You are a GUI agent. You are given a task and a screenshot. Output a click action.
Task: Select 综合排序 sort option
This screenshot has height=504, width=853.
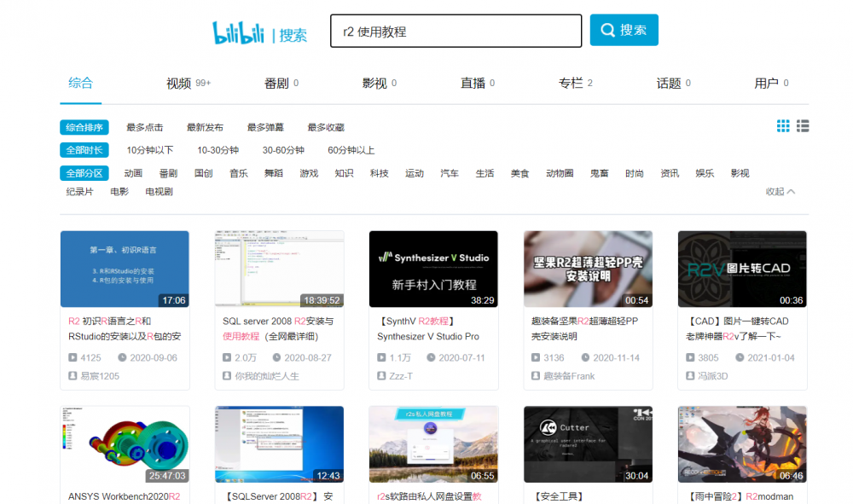[x=84, y=127]
